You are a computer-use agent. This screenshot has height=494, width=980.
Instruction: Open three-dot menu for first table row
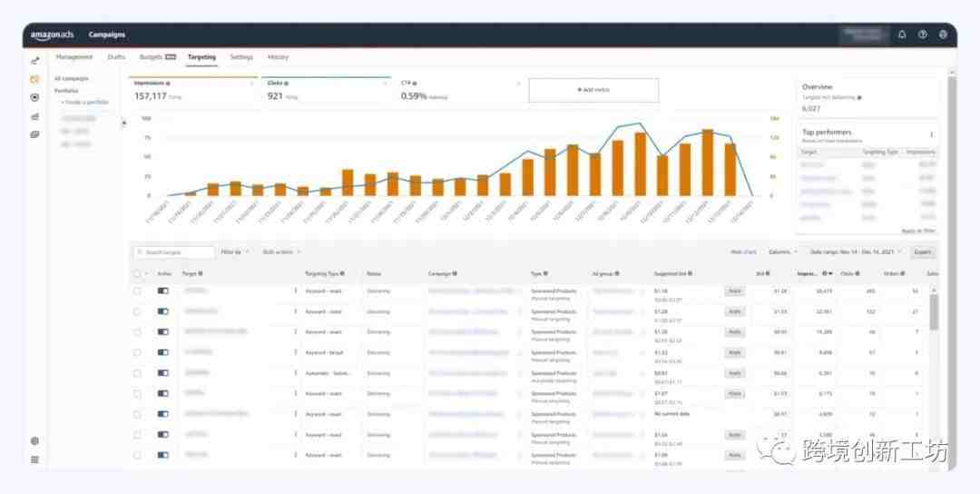pos(296,291)
